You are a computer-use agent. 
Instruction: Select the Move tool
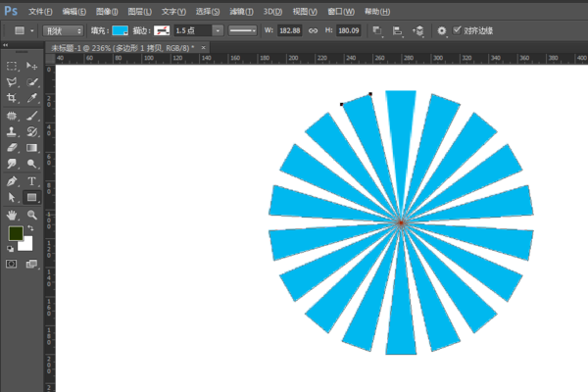(x=32, y=66)
